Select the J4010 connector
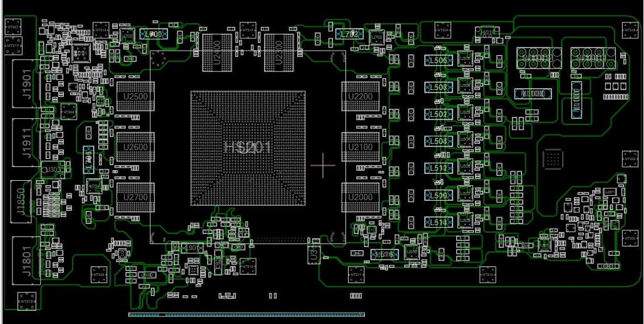The height and width of the screenshot is (324, 644). click(x=488, y=33)
